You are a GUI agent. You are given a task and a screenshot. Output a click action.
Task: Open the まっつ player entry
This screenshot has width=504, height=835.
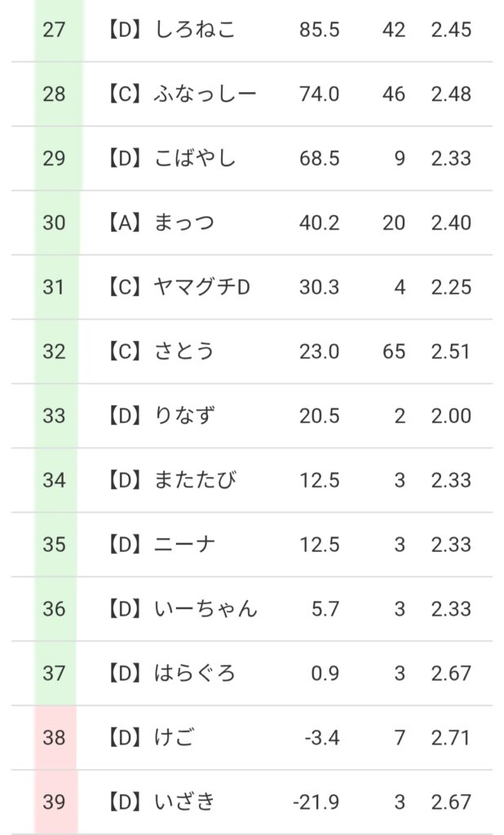[184, 223]
